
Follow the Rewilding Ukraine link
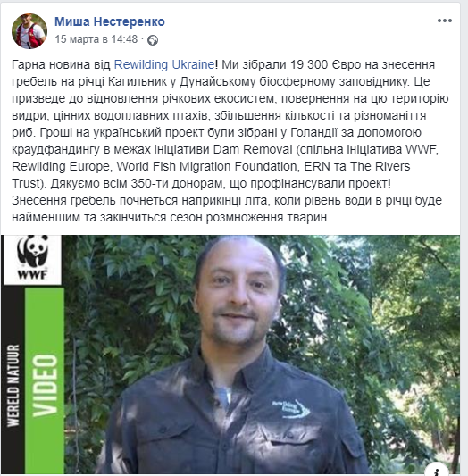tap(164, 64)
